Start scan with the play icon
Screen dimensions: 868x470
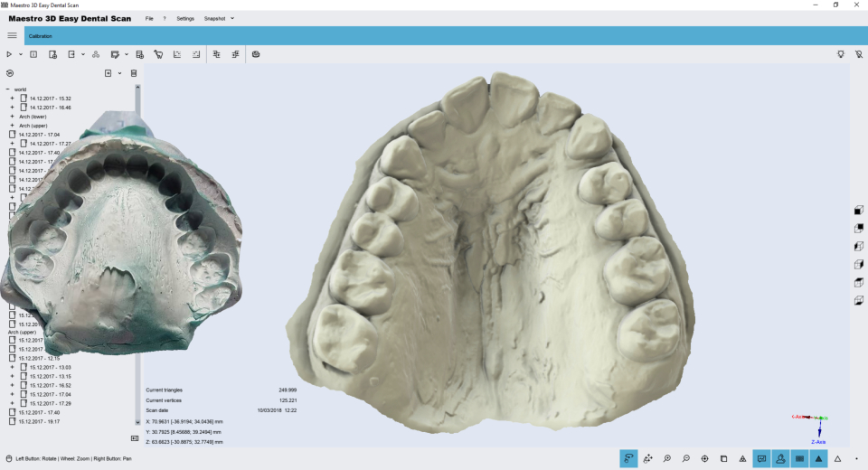9,54
